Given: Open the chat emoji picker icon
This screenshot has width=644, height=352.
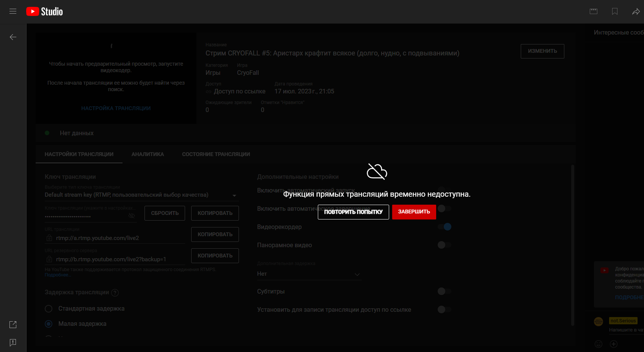Looking at the screenshot, I should tap(598, 344).
